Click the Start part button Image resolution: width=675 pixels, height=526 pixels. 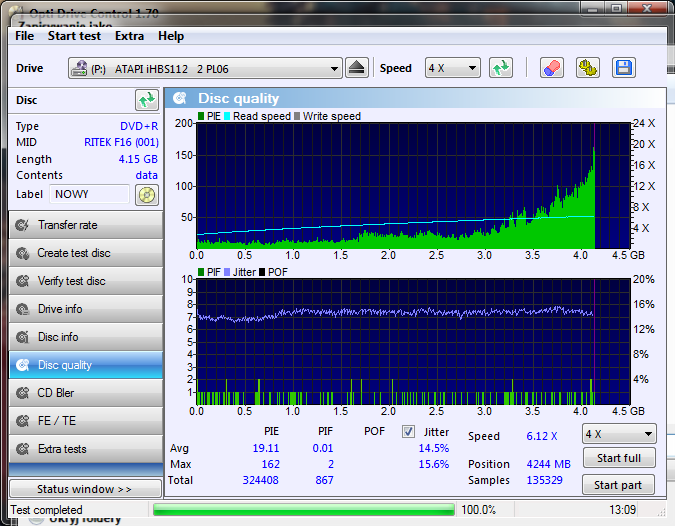tap(618, 485)
